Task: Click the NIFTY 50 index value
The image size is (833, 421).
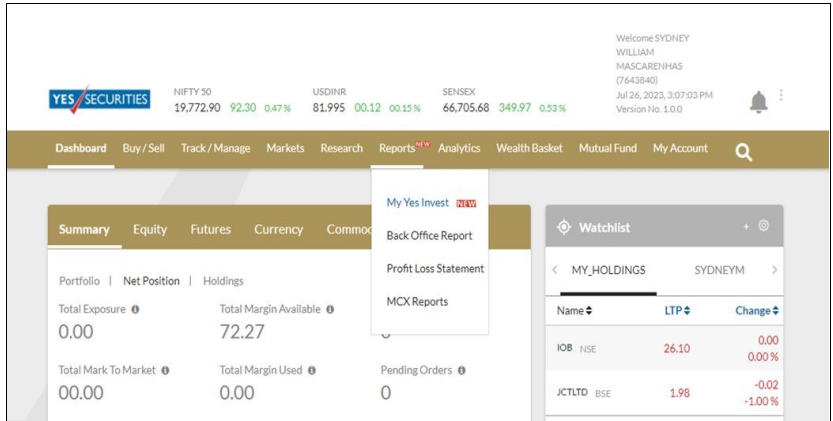Action: (x=197, y=107)
